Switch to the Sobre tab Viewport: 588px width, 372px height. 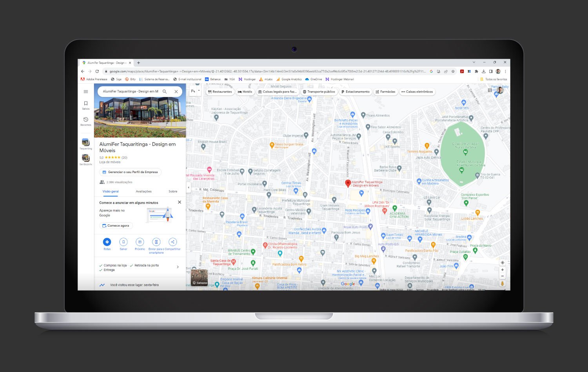click(173, 191)
